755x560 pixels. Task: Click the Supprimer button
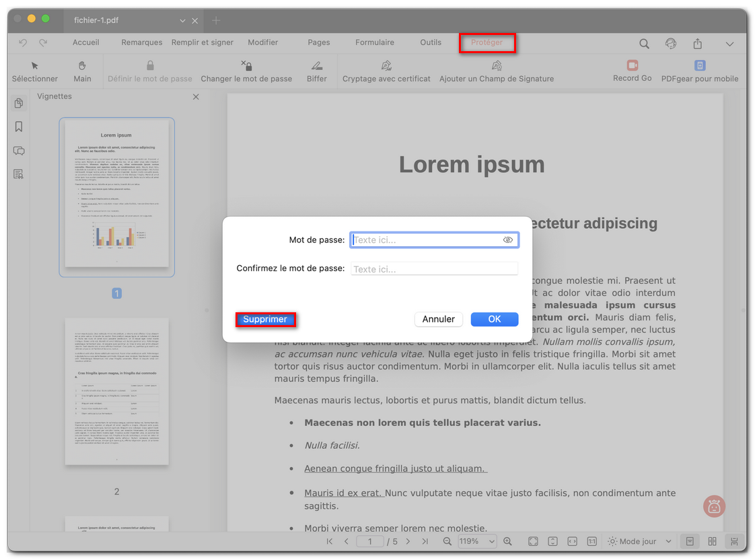coord(266,319)
